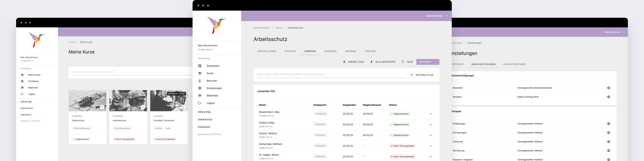This screenshot has height=161, width=644.
Task: Click the person icon beside Benutzer
Action: click(x=200, y=81)
